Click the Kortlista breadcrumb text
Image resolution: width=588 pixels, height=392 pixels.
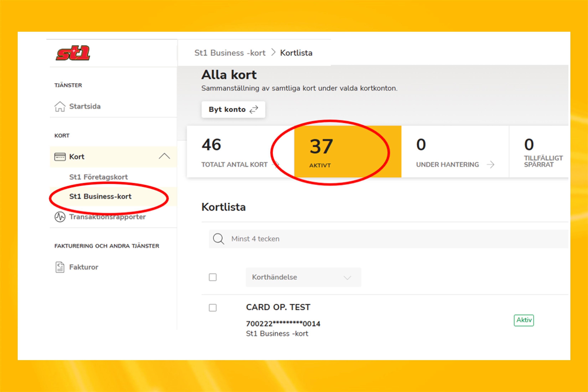point(296,53)
